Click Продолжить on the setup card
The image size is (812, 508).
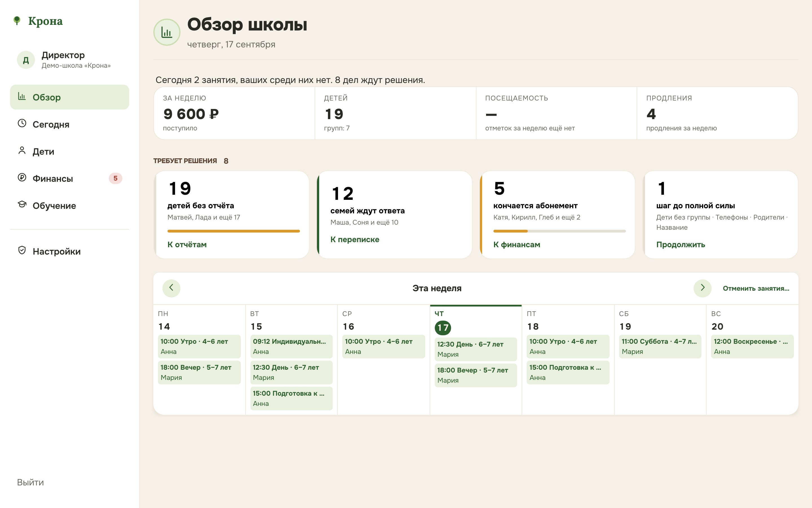tap(680, 245)
